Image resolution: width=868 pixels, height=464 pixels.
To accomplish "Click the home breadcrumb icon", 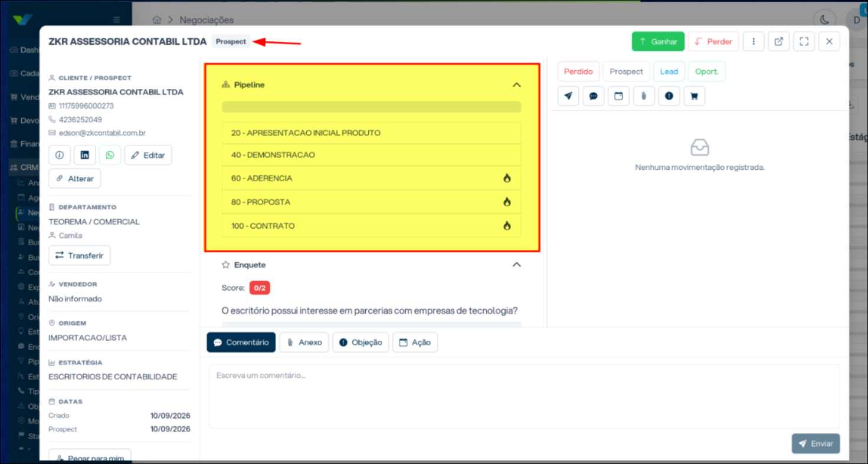I will tap(156, 20).
